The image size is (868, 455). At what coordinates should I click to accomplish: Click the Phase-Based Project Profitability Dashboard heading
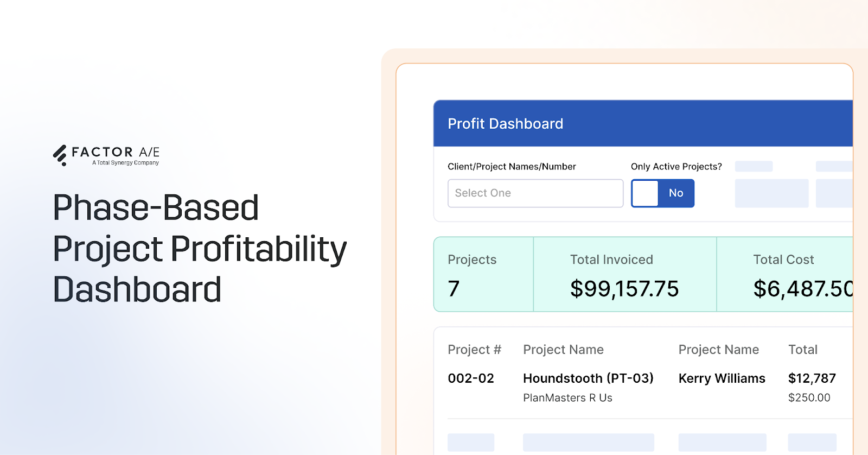click(x=200, y=249)
